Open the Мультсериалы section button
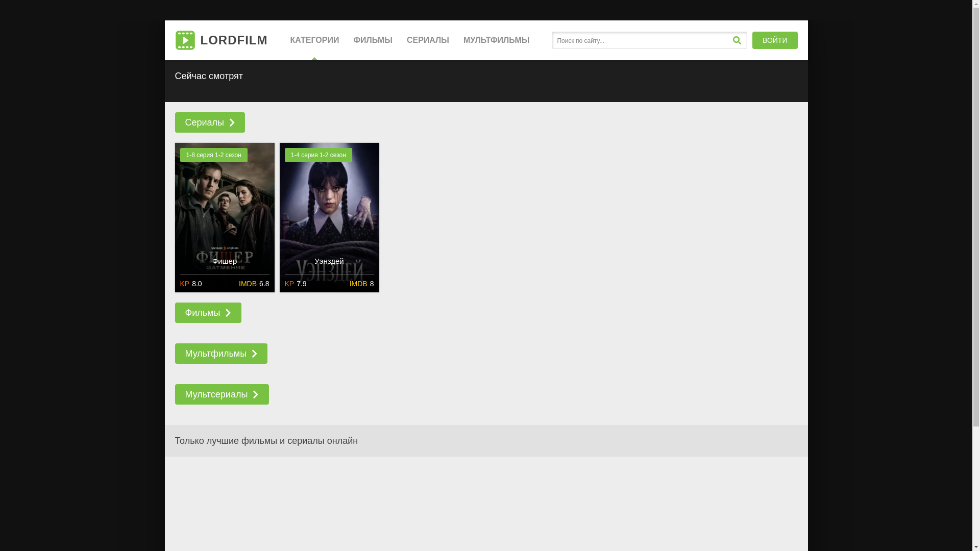980x551 pixels. [x=222, y=394]
